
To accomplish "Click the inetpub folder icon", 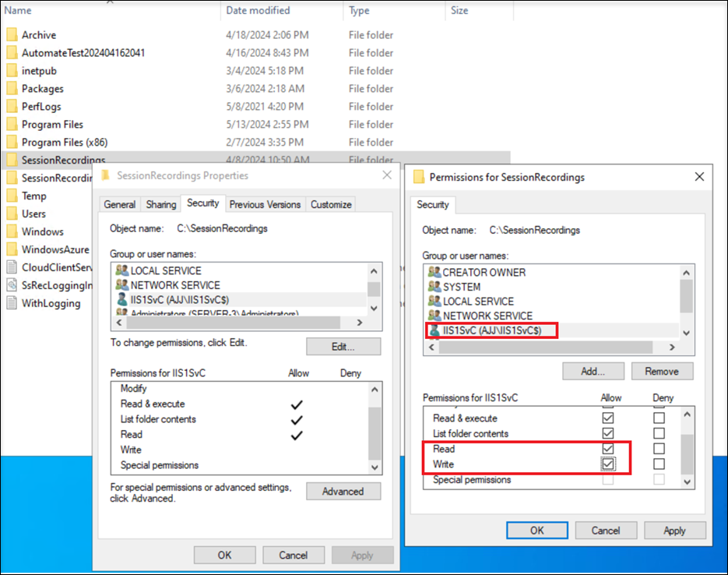I will (x=13, y=71).
